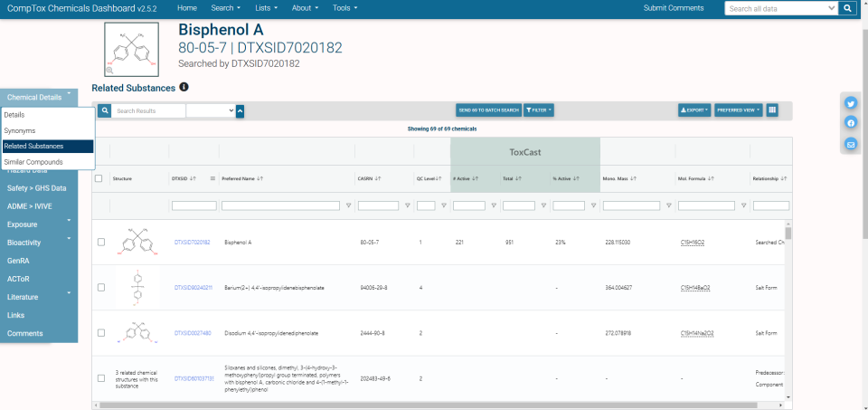The width and height of the screenshot is (868, 410).
Task: Open the DTXSID7020182 link
Action: (192, 243)
